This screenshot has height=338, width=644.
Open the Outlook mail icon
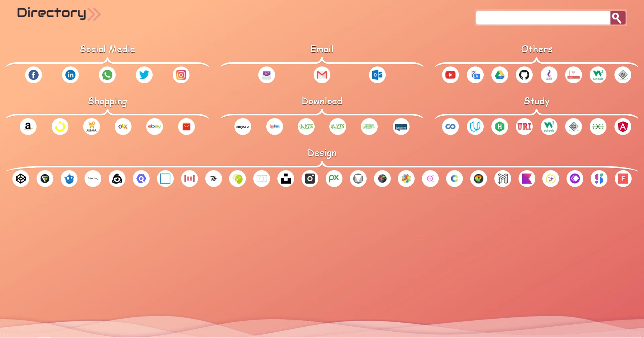click(x=377, y=75)
